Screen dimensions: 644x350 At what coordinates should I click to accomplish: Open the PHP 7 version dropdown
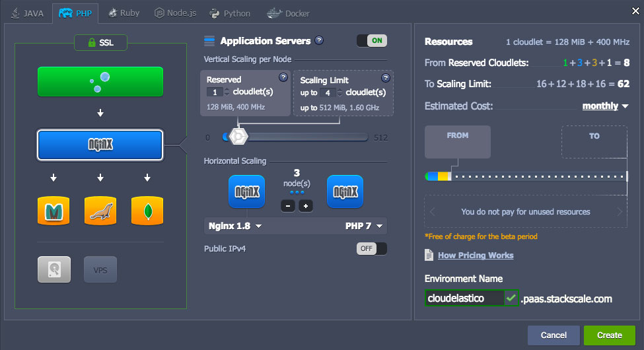coord(364,226)
